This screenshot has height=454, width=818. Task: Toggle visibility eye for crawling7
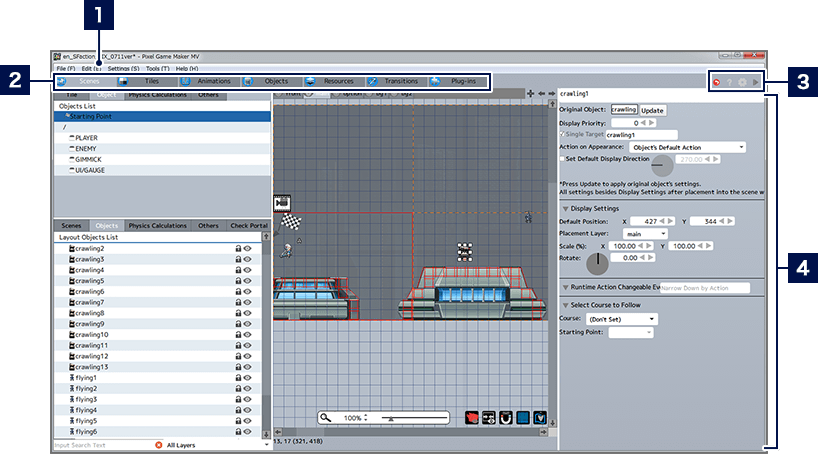[x=247, y=303]
